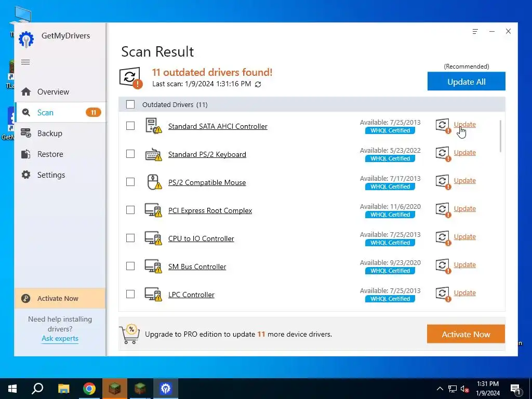Click the rescan refresh icon beside last scan time
The image size is (532, 399).
(258, 84)
